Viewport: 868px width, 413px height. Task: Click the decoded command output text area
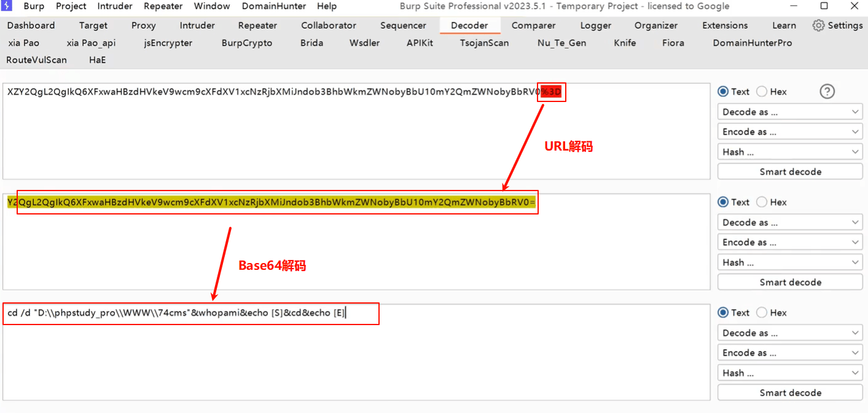tap(356, 352)
